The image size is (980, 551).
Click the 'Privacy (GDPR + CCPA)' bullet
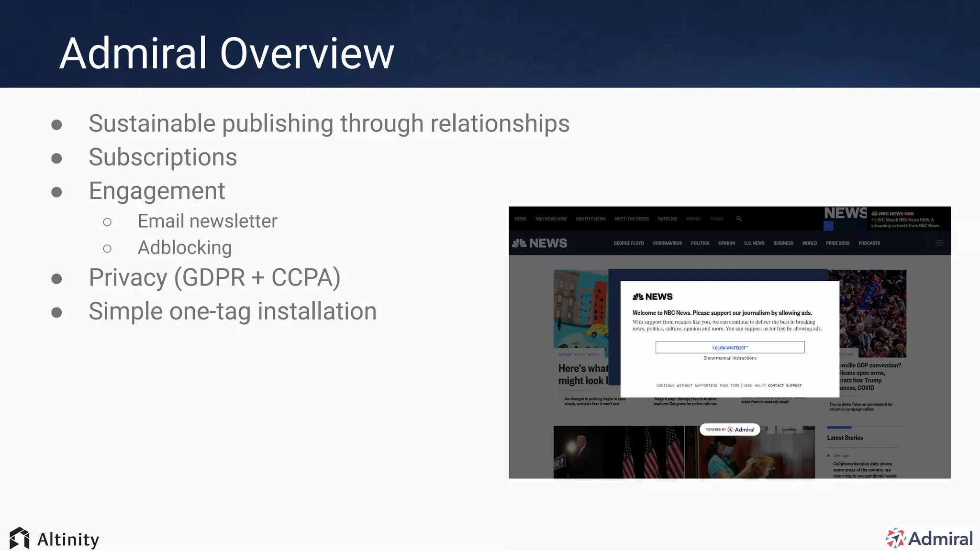[214, 278]
